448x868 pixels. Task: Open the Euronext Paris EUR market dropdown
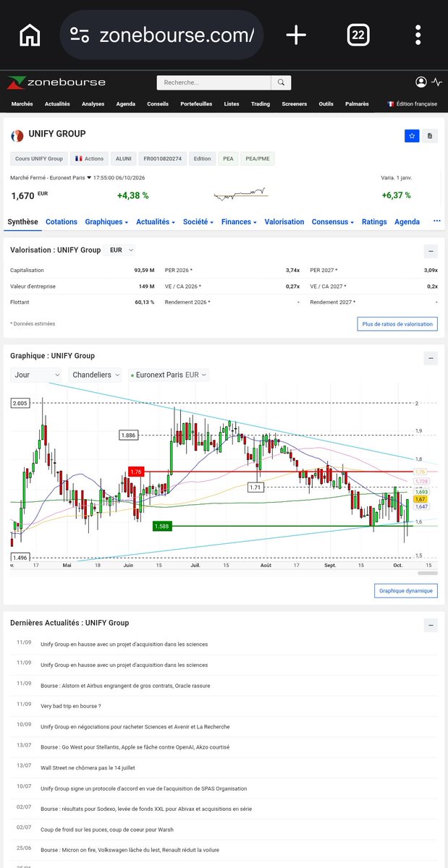[x=169, y=375]
